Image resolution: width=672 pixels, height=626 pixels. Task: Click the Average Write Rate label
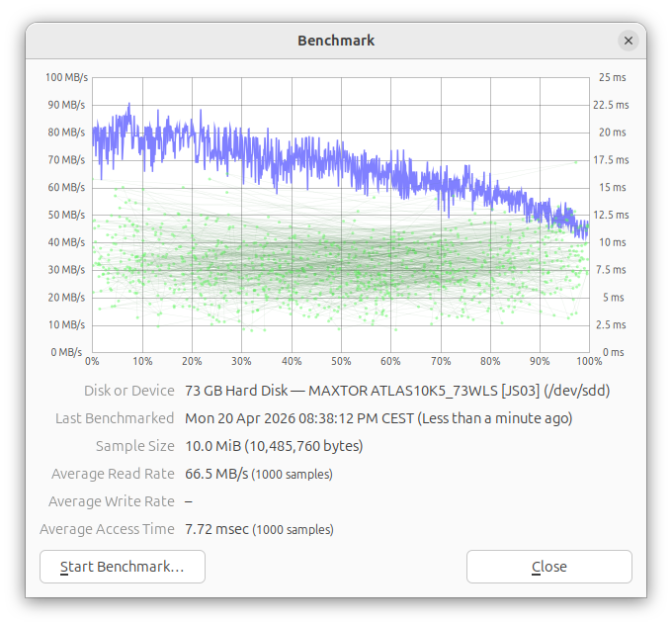pyautogui.click(x=111, y=501)
